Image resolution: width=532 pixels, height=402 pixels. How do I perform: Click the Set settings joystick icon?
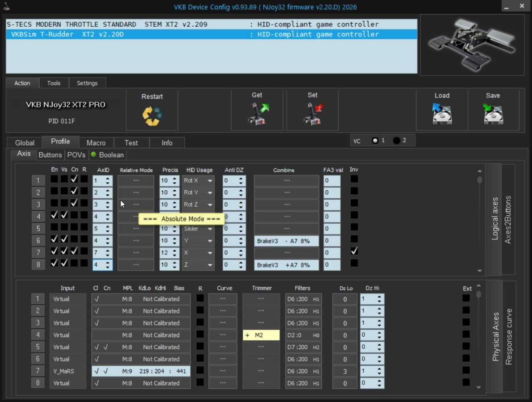click(313, 114)
